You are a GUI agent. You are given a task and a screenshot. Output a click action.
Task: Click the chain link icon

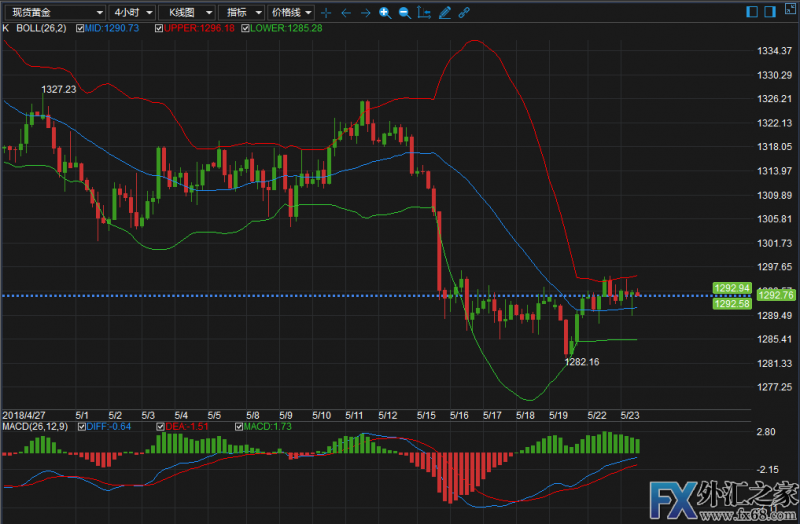(x=464, y=13)
